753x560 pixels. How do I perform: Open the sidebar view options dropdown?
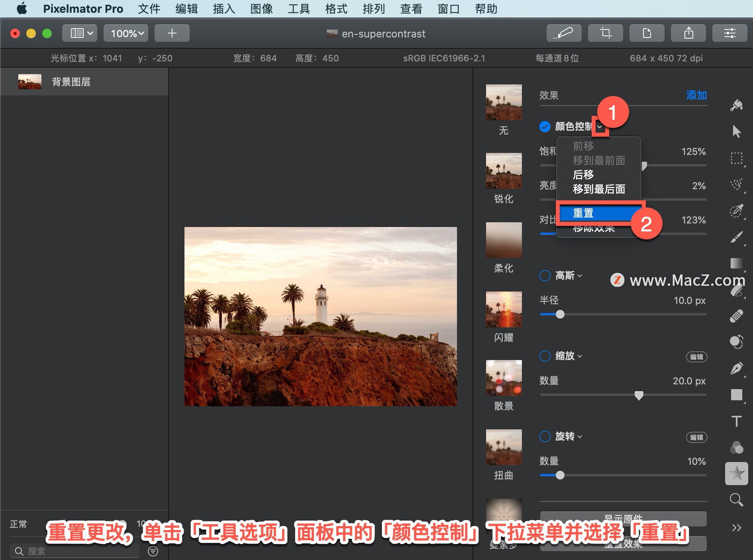click(x=81, y=33)
